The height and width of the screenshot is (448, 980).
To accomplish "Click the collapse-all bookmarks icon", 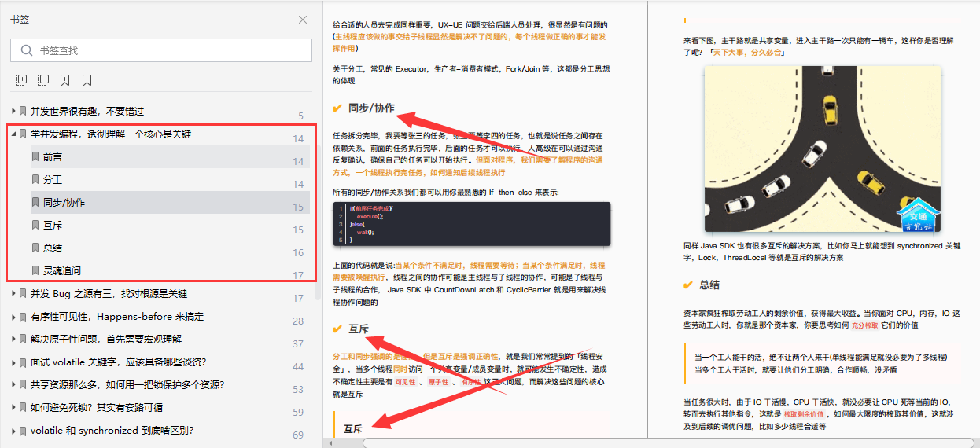I will pyautogui.click(x=43, y=80).
